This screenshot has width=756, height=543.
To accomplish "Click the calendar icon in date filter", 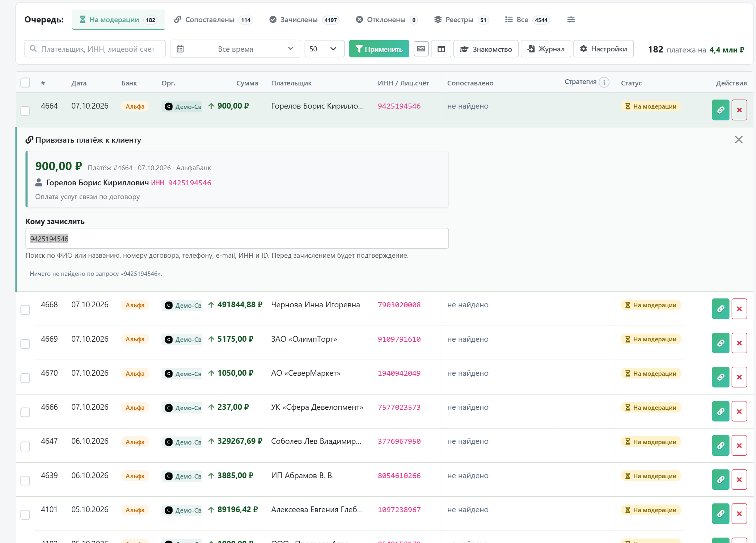I will pyautogui.click(x=180, y=49).
